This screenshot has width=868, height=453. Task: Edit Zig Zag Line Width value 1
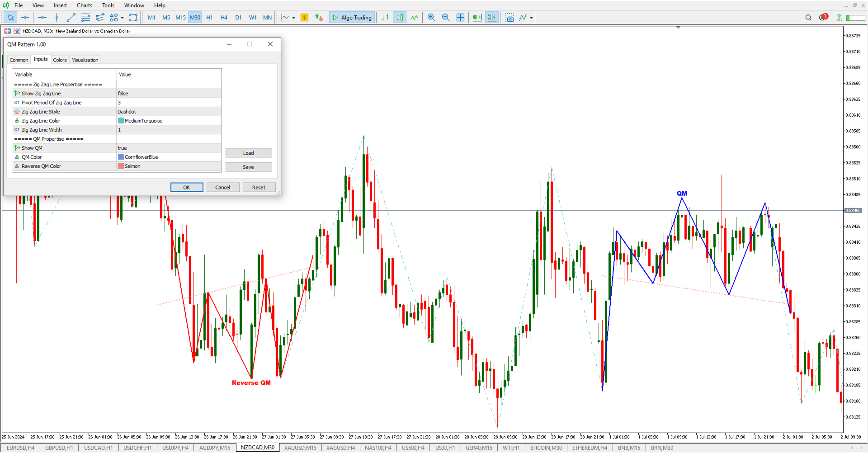click(x=169, y=130)
